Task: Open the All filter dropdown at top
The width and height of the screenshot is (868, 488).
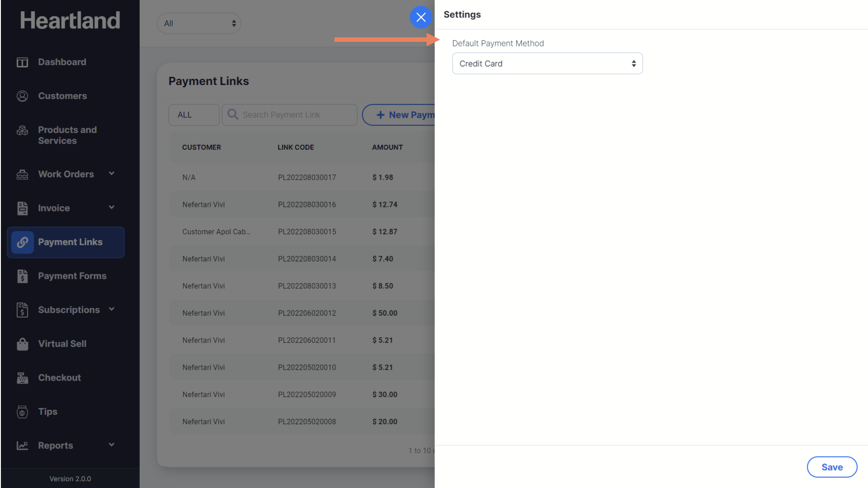Action: coord(199,23)
